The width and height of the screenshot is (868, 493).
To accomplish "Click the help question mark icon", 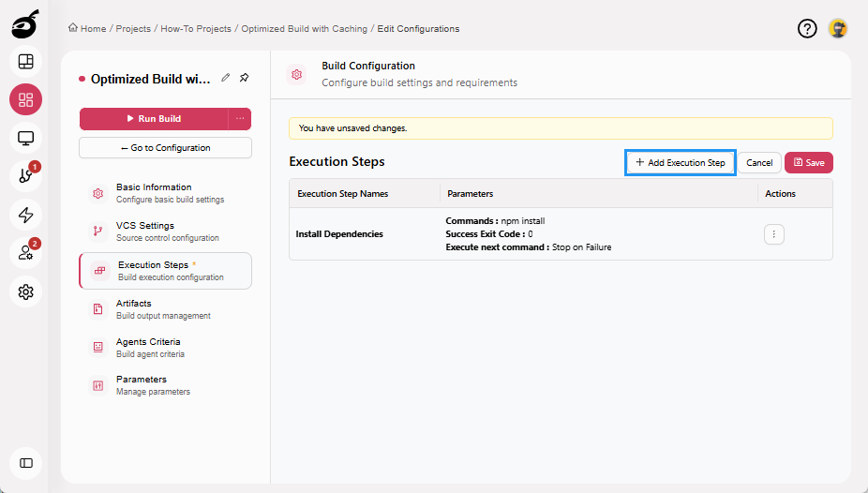I will pos(807,28).
